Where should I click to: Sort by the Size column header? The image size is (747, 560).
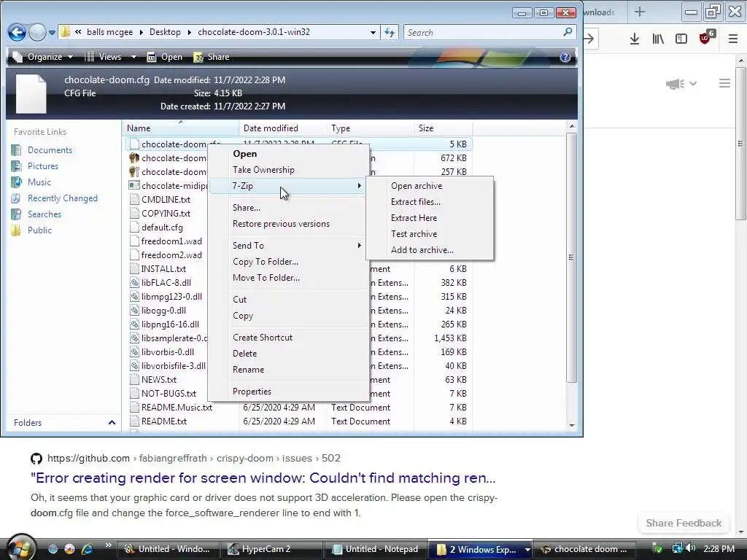(x=443, y=128)
